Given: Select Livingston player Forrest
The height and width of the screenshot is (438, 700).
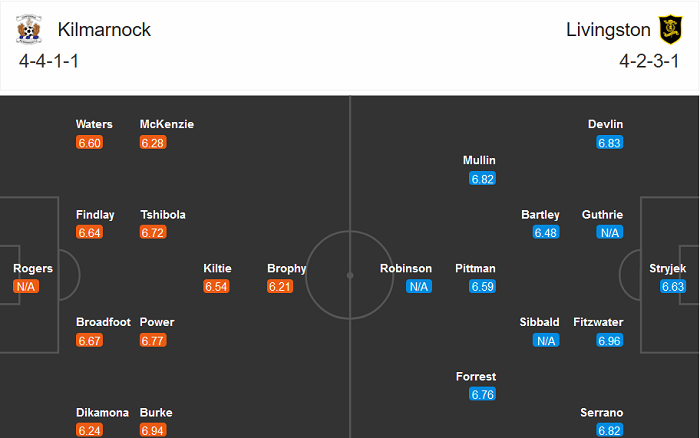Looking at the screenshot, I should pos(476,376).
